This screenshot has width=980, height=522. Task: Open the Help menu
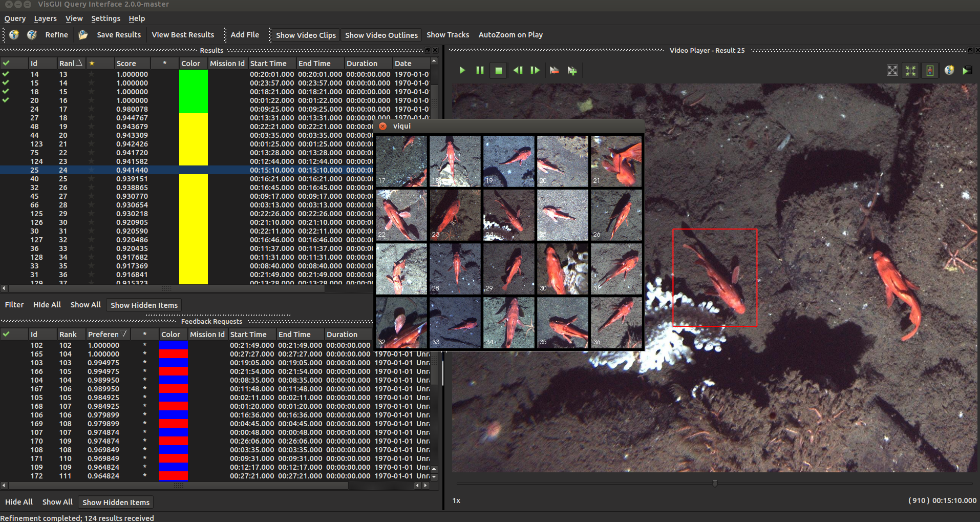click(137, 18)
